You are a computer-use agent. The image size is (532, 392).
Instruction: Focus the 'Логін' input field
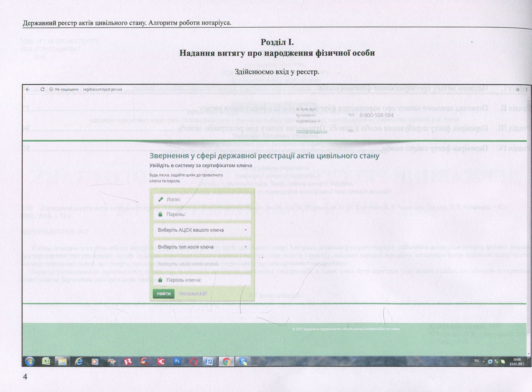[x=202, y=199]
